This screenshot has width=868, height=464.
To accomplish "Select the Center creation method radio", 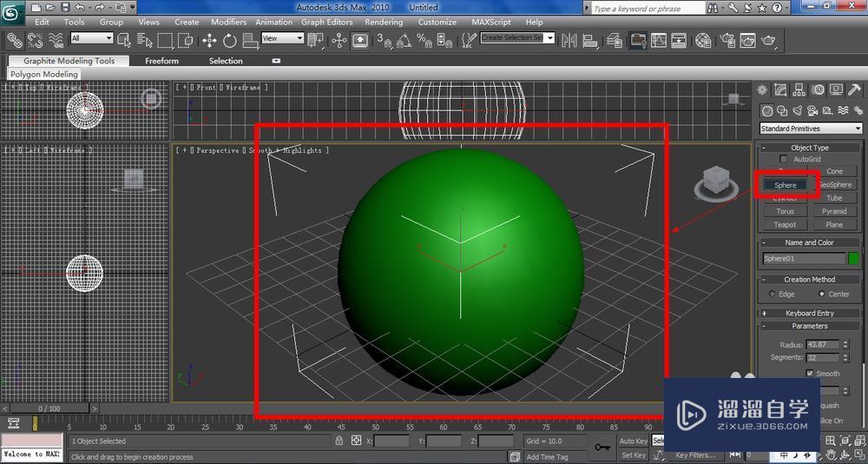I will click(x=821, y=294).
